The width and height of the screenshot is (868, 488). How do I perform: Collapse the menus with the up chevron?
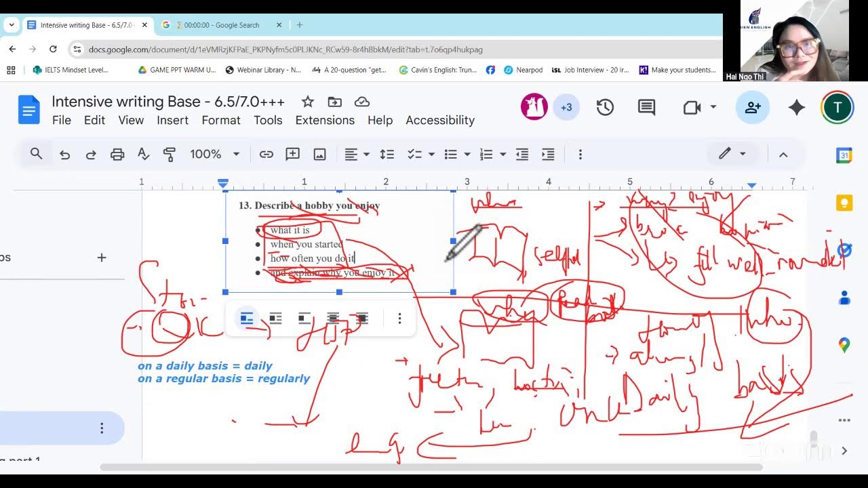(x=783, y=155)
